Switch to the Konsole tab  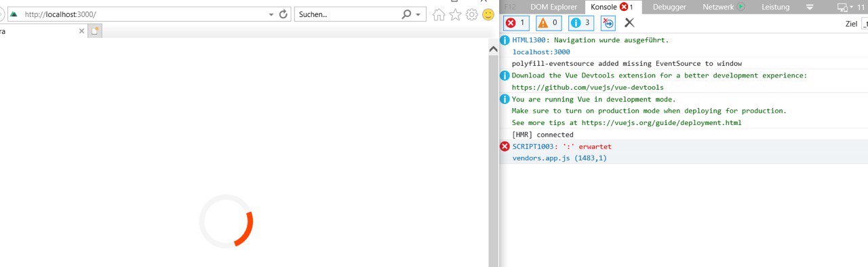[612, 7]
